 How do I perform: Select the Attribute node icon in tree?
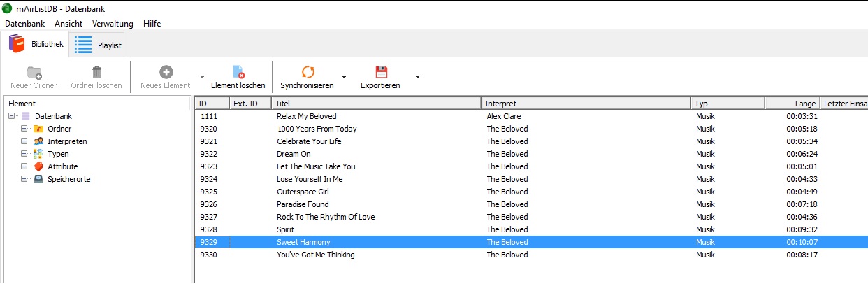(39, 166)
